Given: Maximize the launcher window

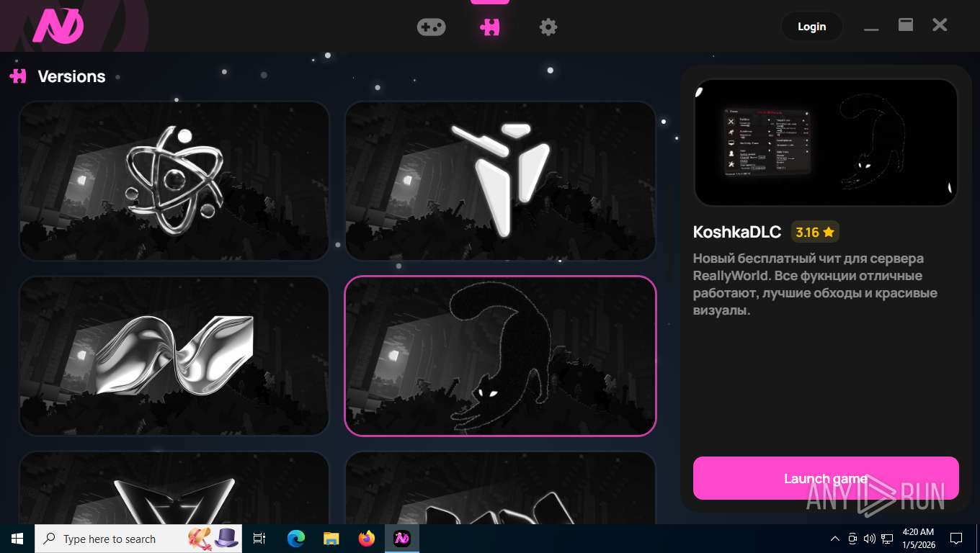Looking at the screenshot, I should click(906, 25).
